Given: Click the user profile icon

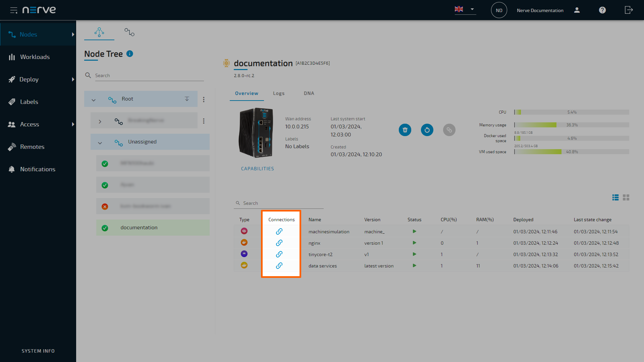Looking at the screenshot, I should point(577,10).
